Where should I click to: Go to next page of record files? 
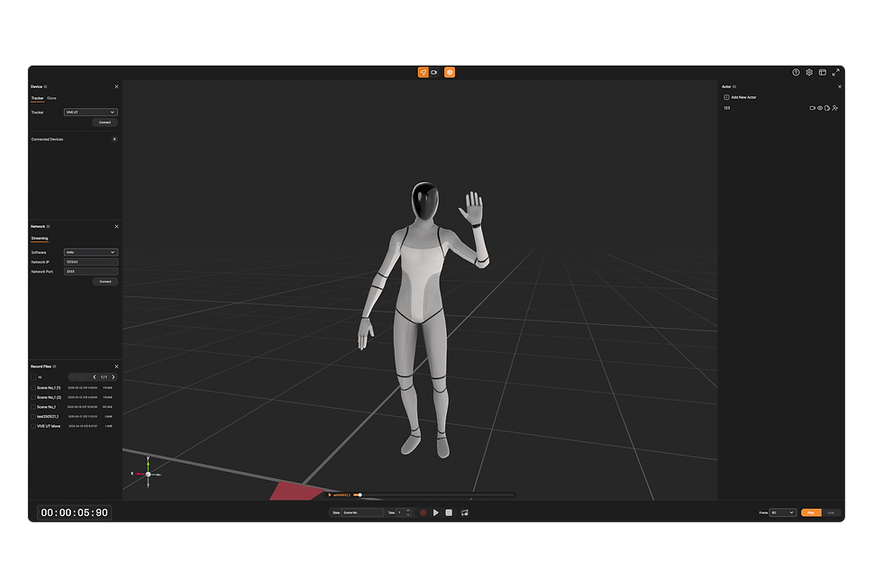coord(114,377)
